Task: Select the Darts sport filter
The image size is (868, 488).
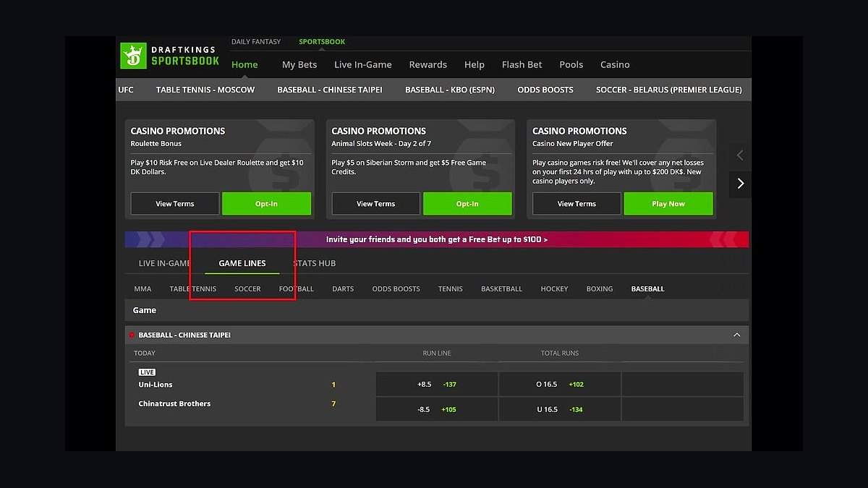Action: [x=343, y=288]
